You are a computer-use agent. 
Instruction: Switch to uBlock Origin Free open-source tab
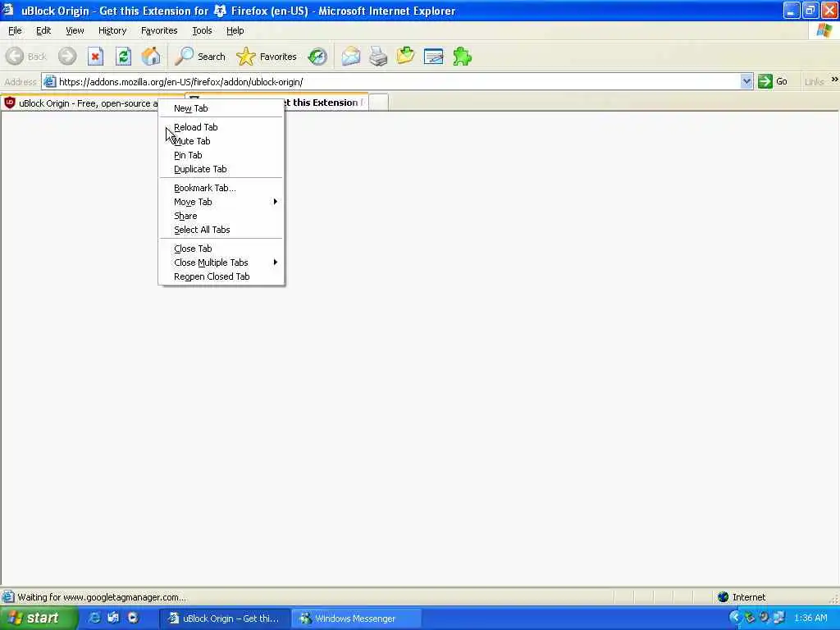click(80, 103)
